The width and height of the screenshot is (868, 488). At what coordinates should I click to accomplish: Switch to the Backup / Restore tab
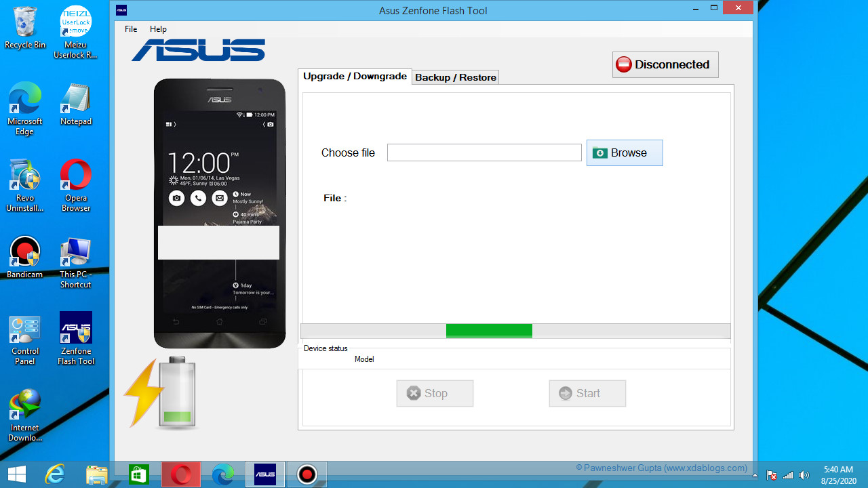click(x=455, y=77)
